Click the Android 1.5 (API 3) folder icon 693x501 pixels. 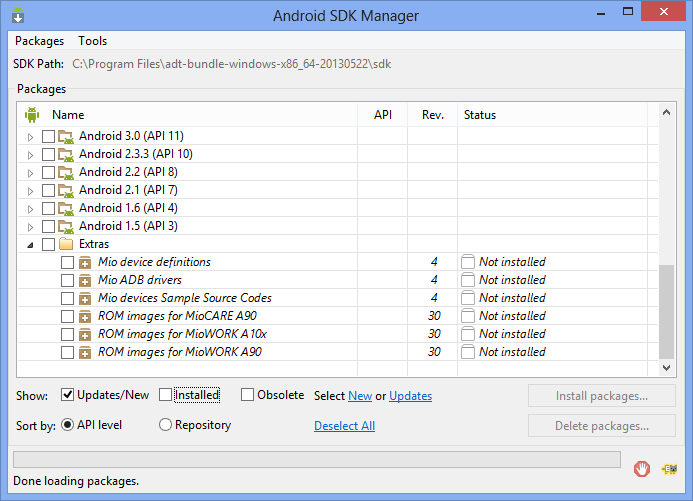coord(66,227)
